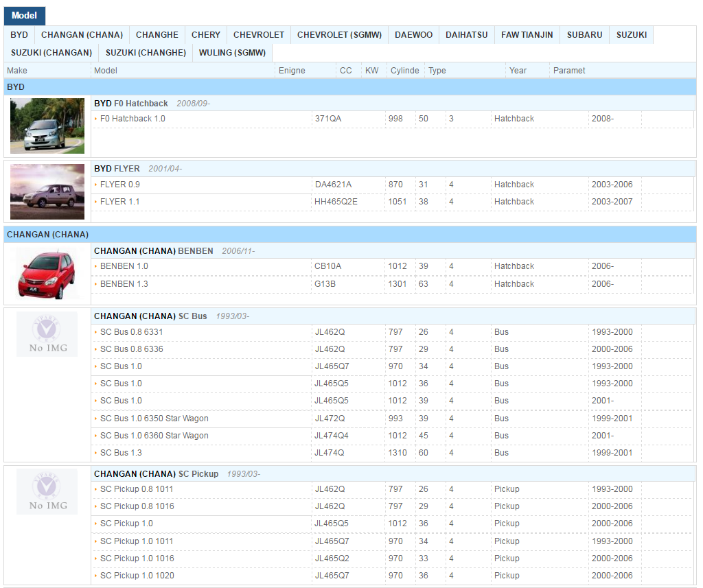Switch to the SUZUKI make tab

[x=632, y=35]
